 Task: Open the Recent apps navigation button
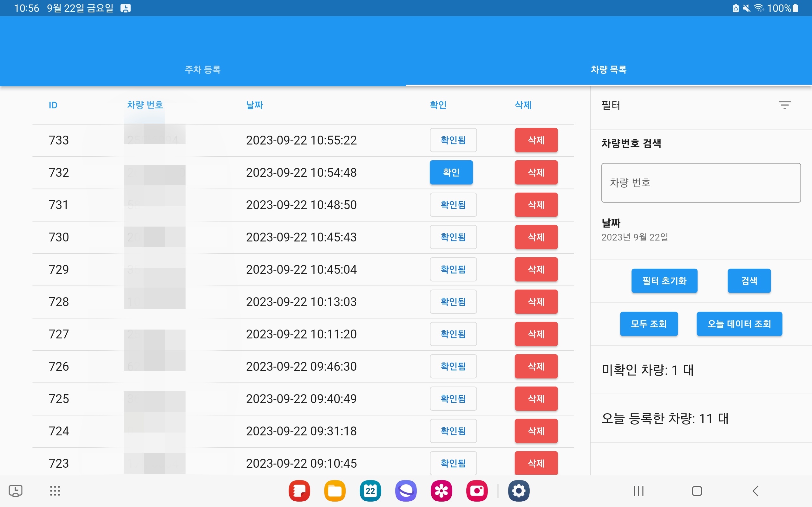click(x=638, y=491)
